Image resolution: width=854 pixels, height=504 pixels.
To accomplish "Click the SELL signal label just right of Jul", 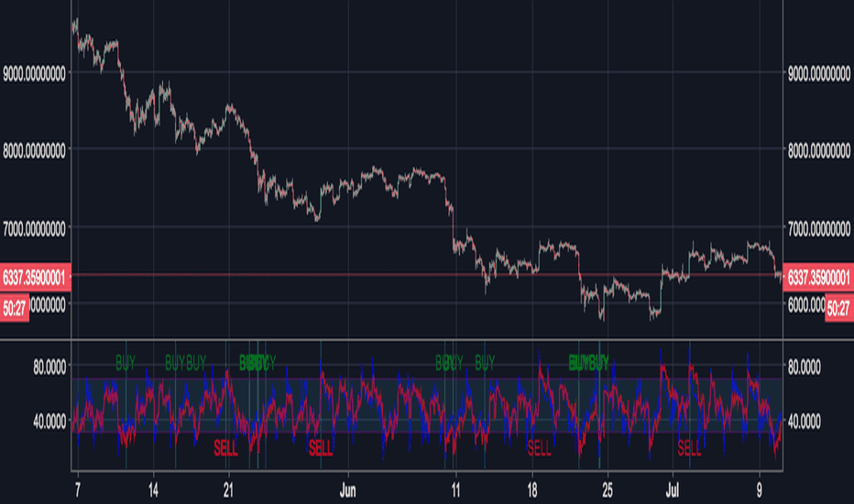I will (689, 448).
